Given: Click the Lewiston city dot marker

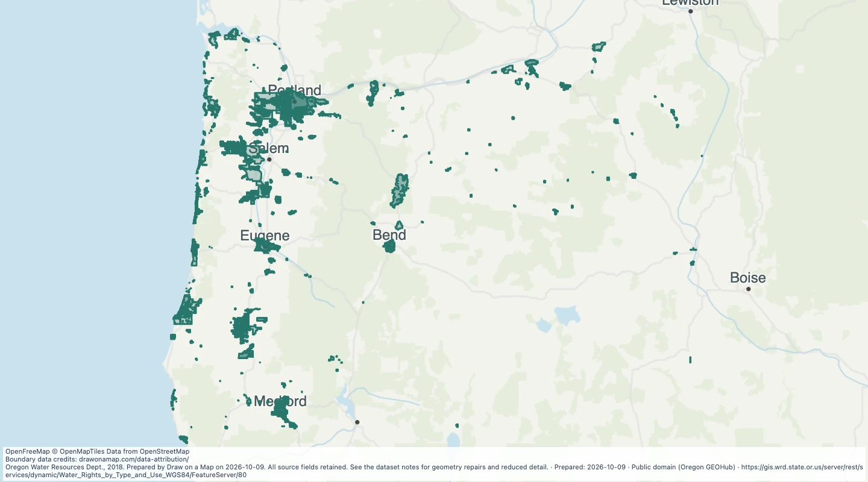Looking at the screenshot, I should tap(691, 11).
